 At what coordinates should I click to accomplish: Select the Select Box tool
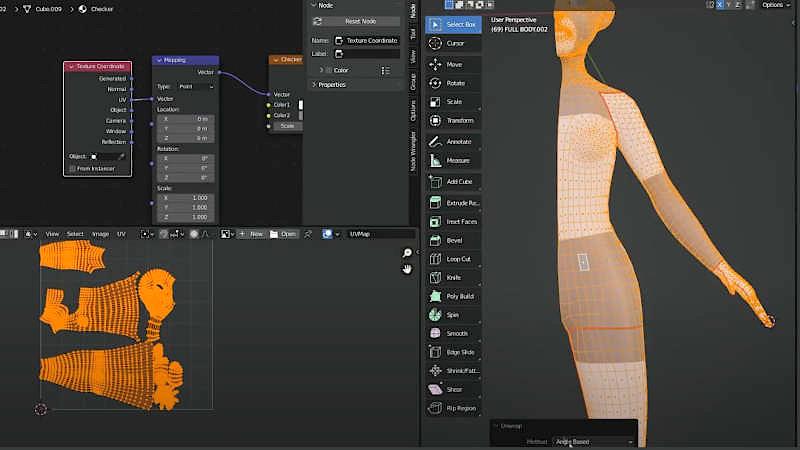point(453,24)
